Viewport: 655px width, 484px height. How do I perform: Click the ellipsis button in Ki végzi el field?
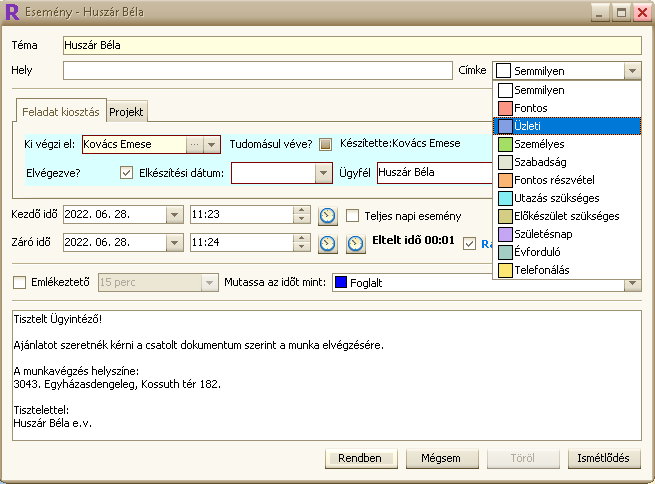click(x=194, y=145)
